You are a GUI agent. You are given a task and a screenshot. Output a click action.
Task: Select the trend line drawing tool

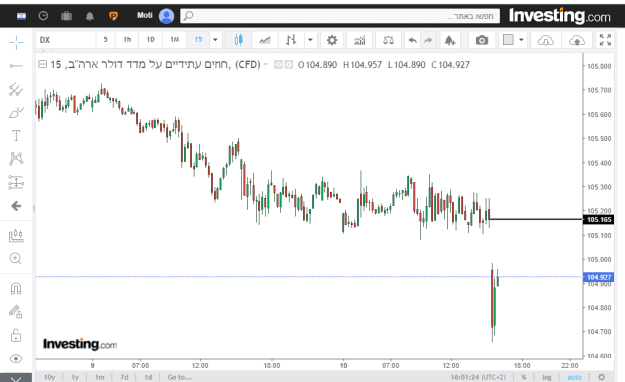(x=16, y=66)
